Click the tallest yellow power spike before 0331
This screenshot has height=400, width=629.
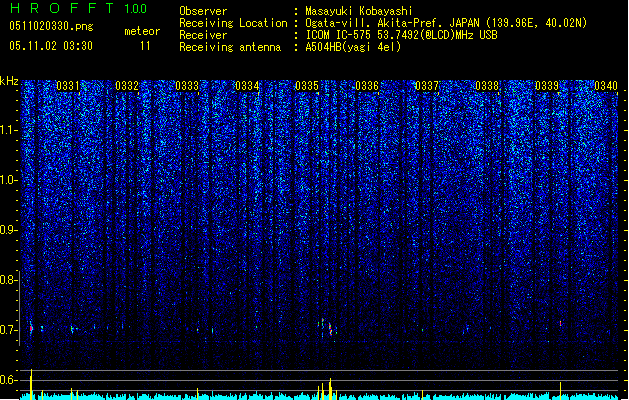[x=31, y=384]
